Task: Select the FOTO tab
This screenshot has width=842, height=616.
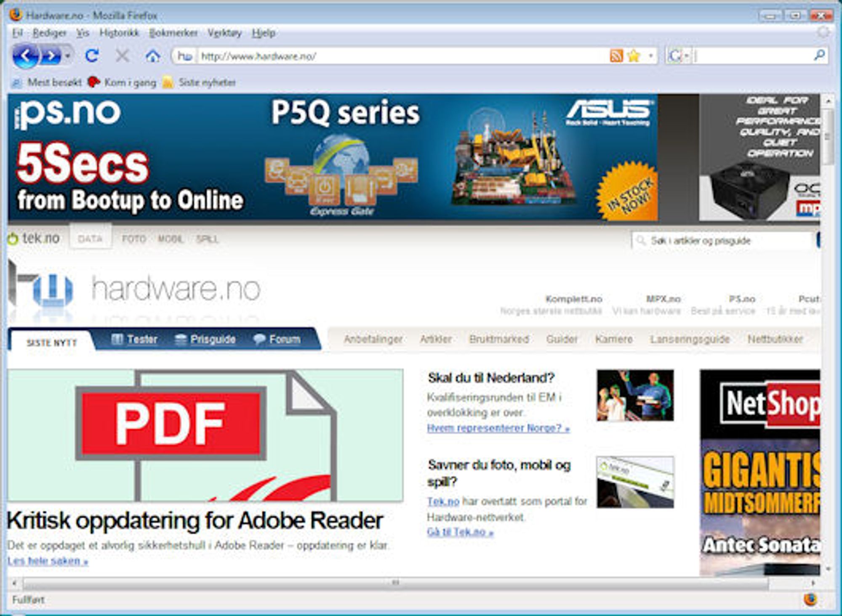Action: 134,239
